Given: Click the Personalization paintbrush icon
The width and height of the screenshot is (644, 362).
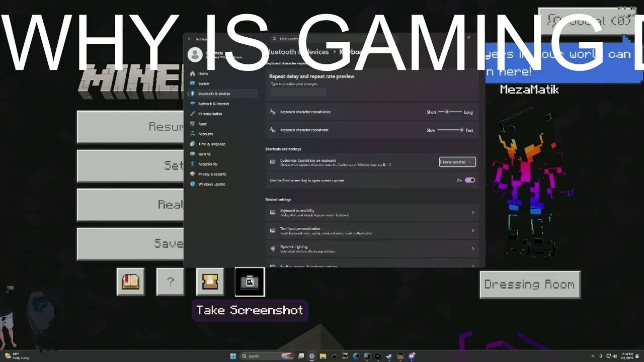Looking at the screenshot, I should coord(193,114).
